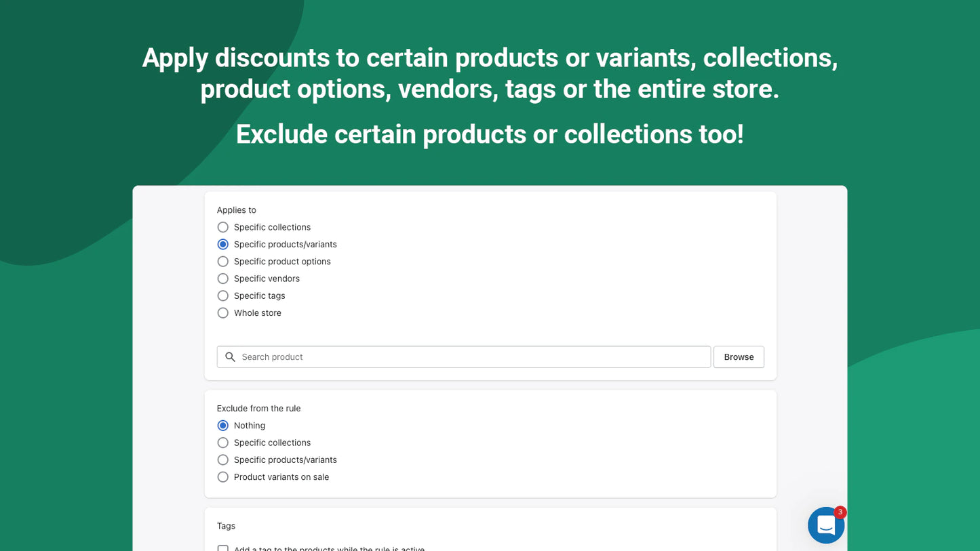Click the Exclude from the rule heading
Image resolution: width=980 pixels, height=551 pixels.
click(258, 409)
